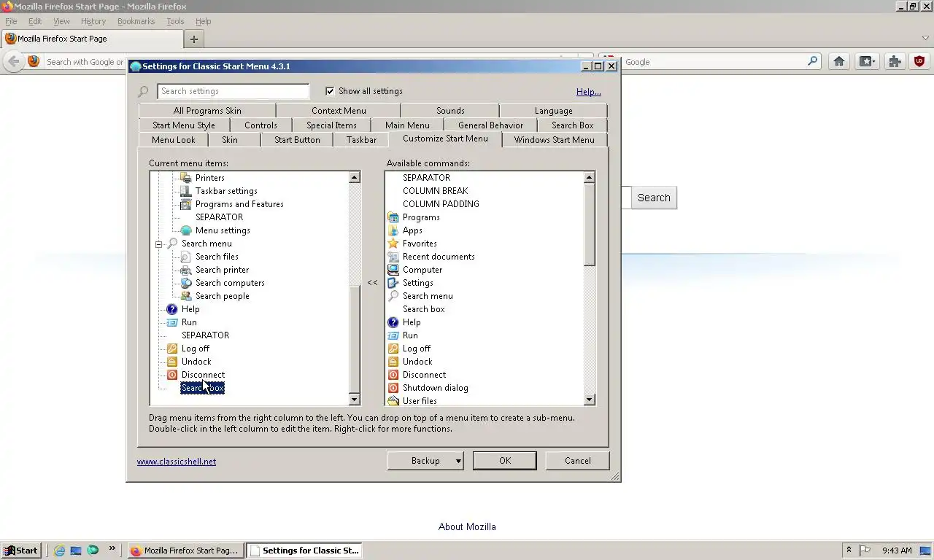Click the Disconnect icon in current menu items
The height and width of the screenshot is (560, 934).
click(171, 375)
